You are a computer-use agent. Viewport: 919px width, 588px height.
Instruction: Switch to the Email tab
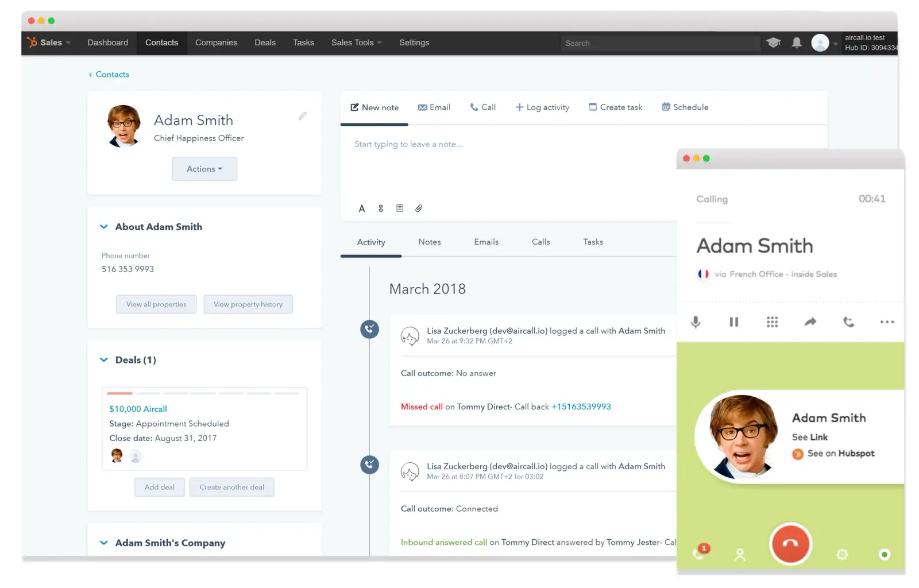(x=434, y=107)
